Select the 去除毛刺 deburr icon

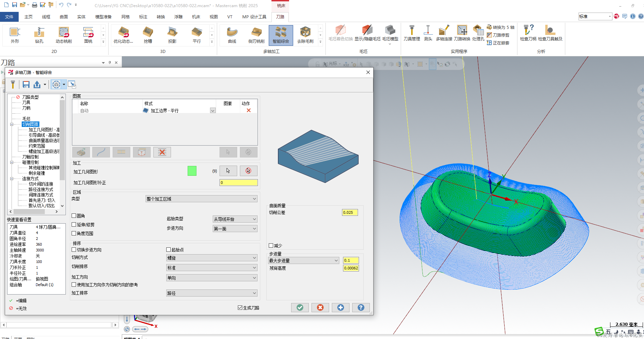click(x=305, y=35)
